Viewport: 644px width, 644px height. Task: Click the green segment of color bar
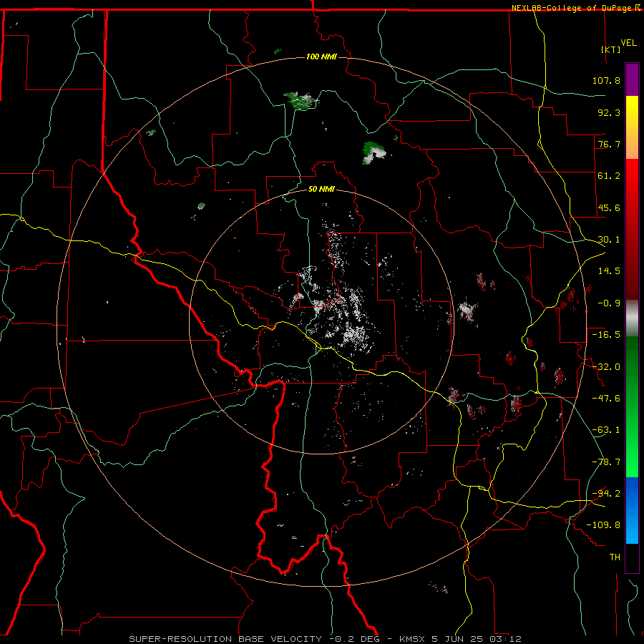coord(632,406)
